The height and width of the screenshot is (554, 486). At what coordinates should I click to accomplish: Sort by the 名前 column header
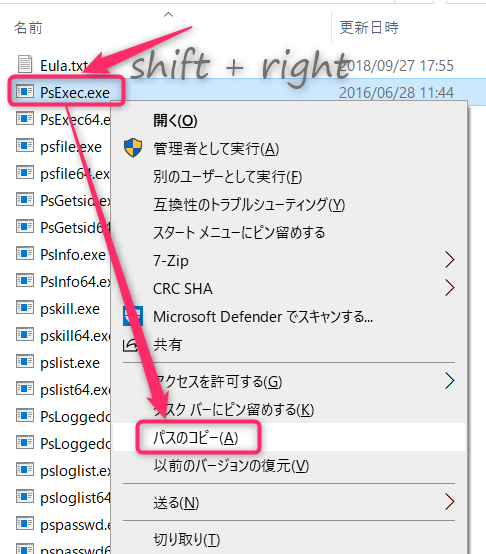tap(28, 28)
